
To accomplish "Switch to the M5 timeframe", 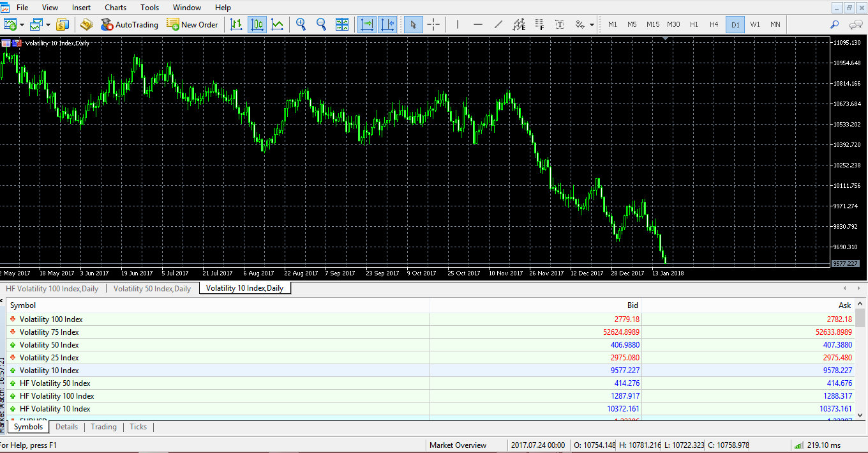I will coord(632,25).
